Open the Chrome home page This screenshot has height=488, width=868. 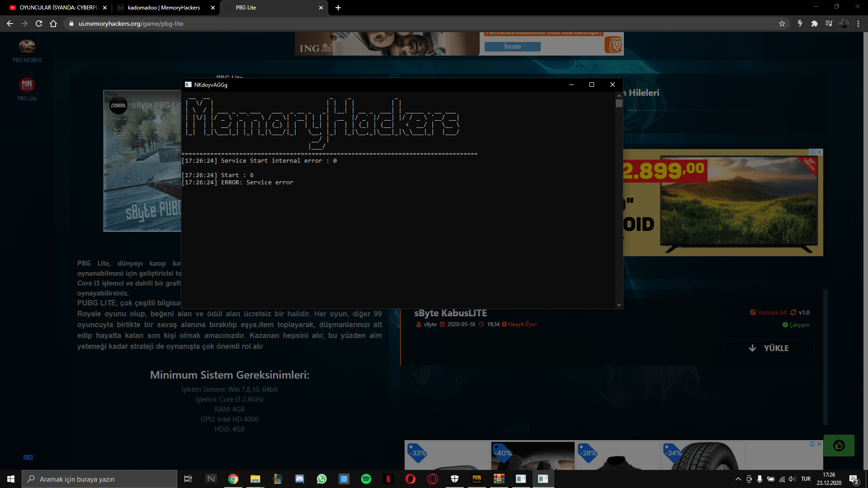[53, 23]
